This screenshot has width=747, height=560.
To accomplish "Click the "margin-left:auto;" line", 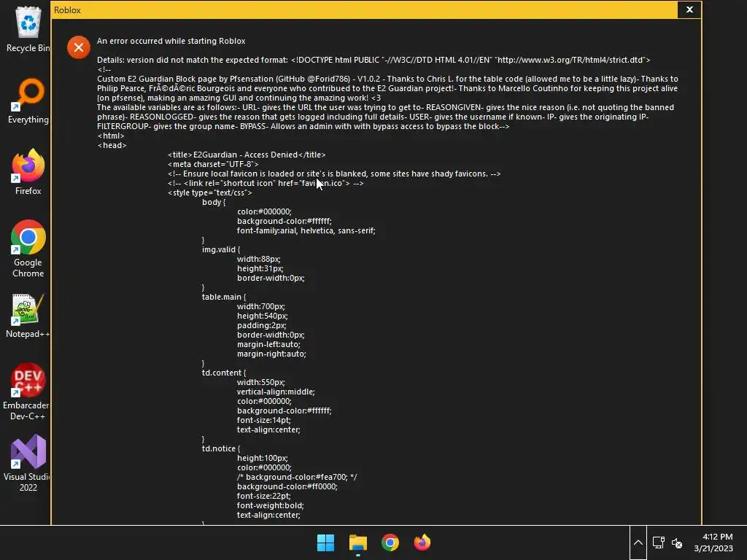I will point(268,344).
